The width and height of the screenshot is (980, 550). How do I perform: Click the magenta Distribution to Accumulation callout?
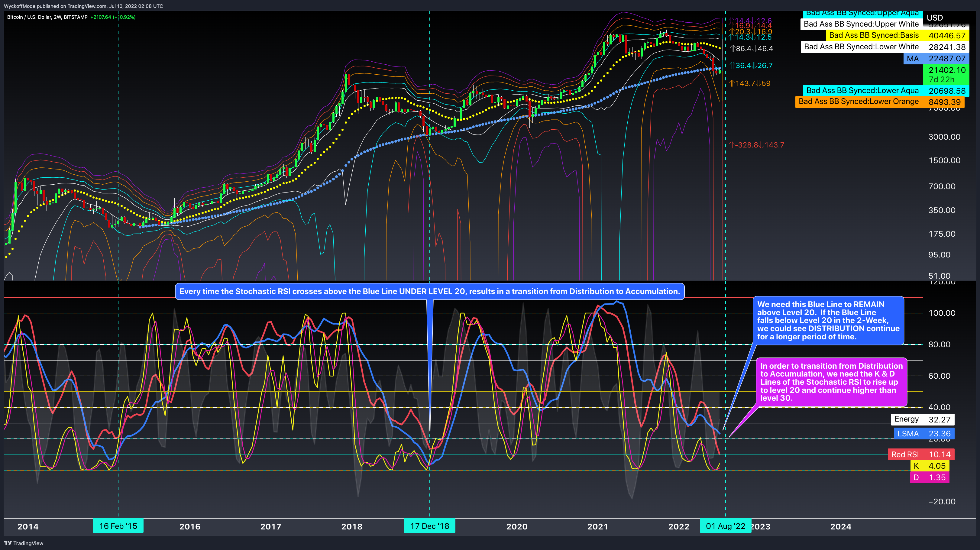pyautogui.click(x=831, y=382)
